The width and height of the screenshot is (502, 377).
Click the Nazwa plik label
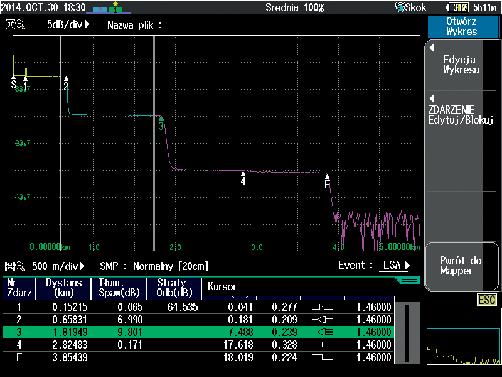(134, 25)
